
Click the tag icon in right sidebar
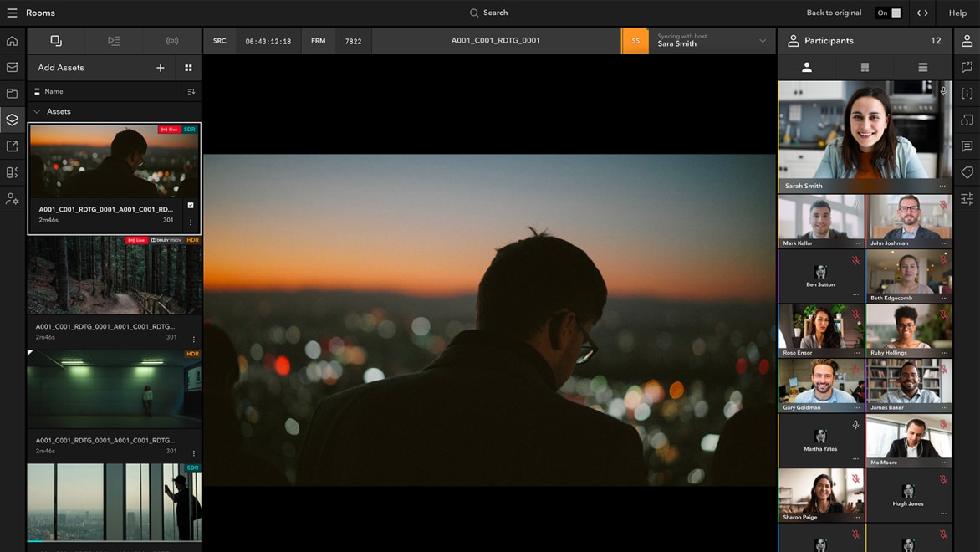coord(967,172)
